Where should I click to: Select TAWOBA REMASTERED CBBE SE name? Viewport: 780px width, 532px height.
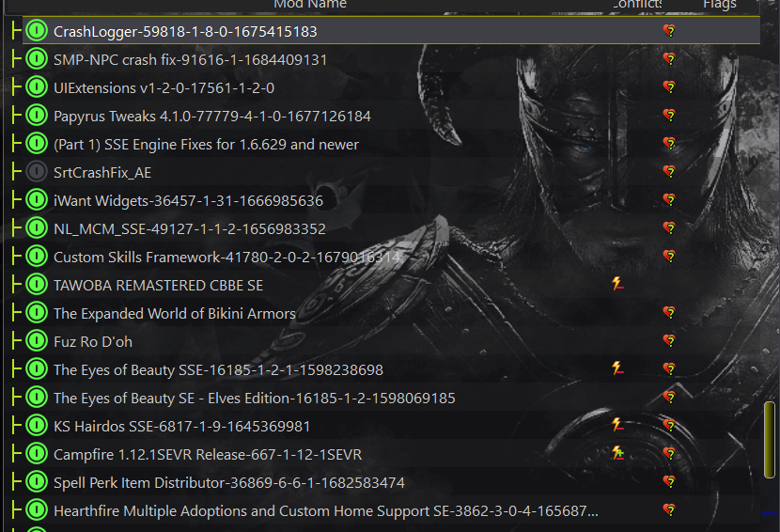158,286
